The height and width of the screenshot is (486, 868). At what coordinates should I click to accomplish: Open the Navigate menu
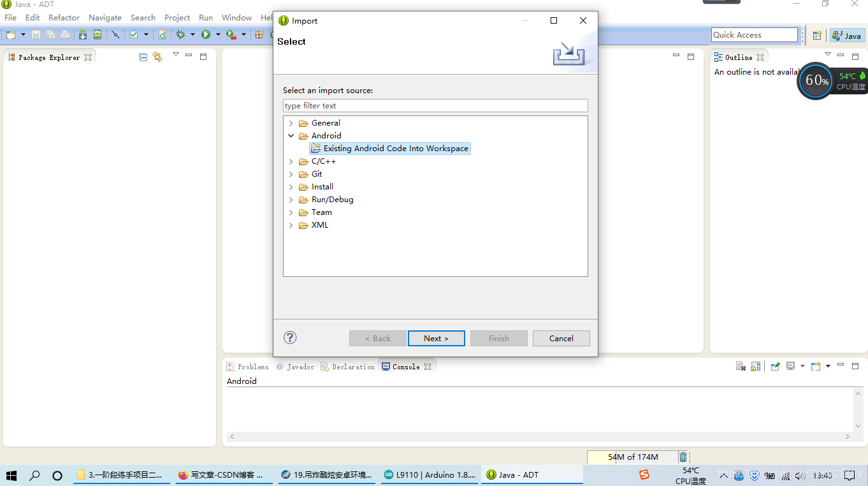[x=105, y=17]
